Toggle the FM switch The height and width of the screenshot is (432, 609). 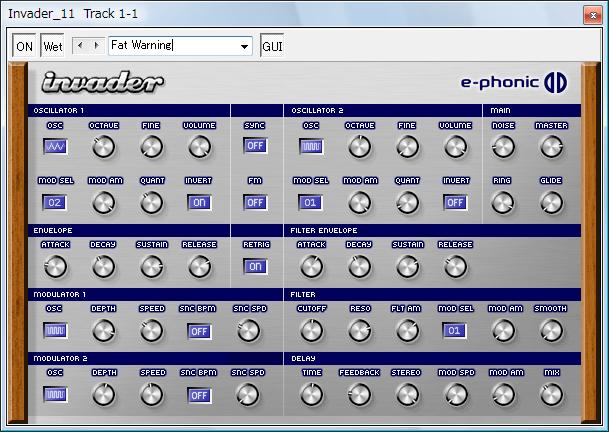255,202
